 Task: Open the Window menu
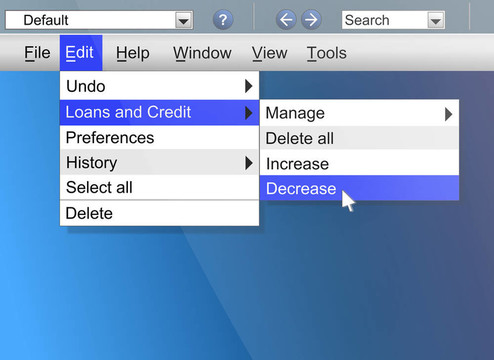(202, 53)
